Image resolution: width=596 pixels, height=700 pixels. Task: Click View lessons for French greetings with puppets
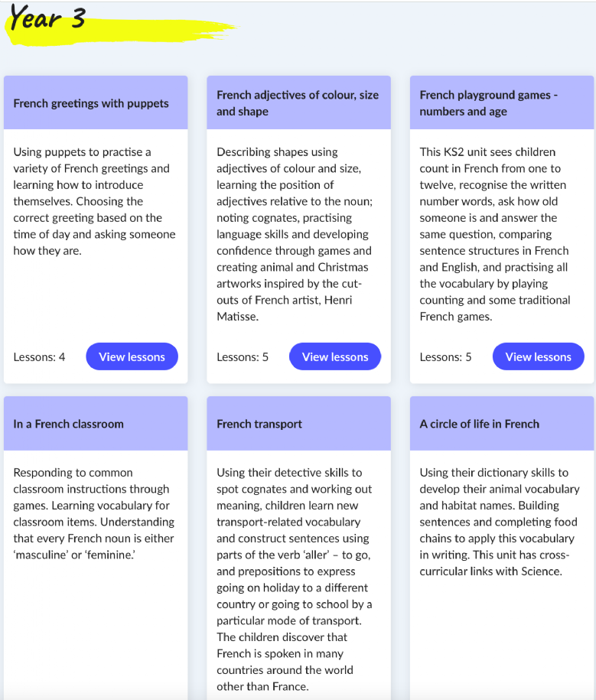click(132, 357)
